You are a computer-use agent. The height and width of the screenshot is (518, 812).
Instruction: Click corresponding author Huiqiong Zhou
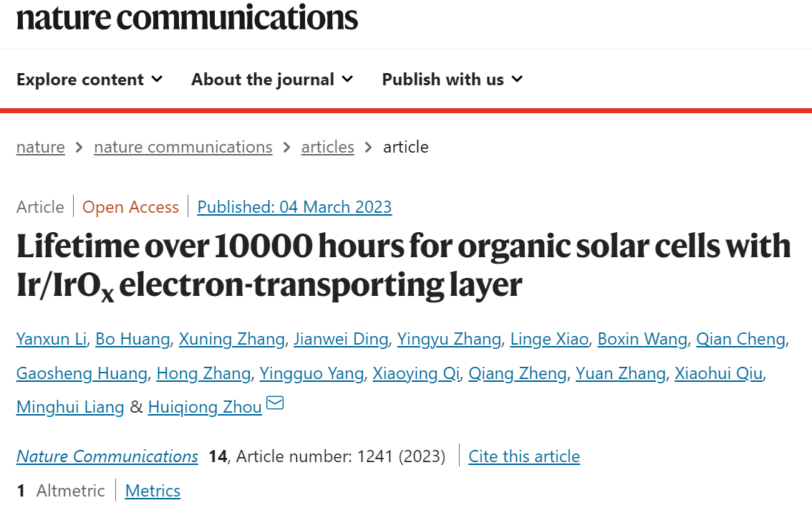pos(205,407)
